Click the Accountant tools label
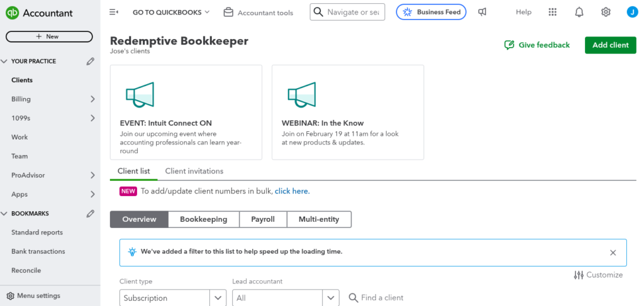The width and height of the screenshot is (644, 306). [265, 13]
